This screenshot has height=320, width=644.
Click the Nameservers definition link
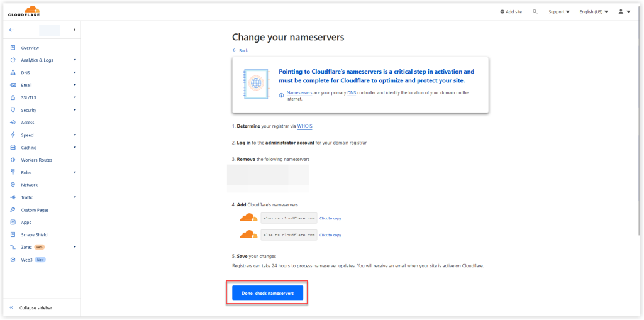pos(299,93)
